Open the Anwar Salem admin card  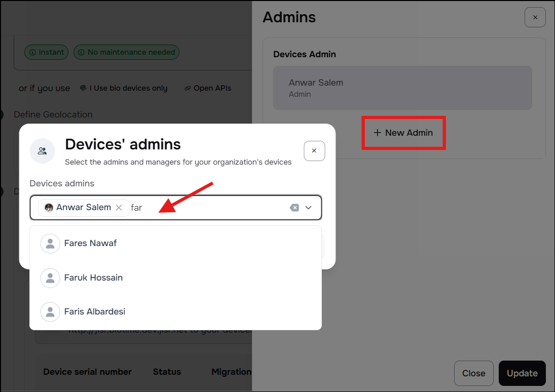coord(402,88)
